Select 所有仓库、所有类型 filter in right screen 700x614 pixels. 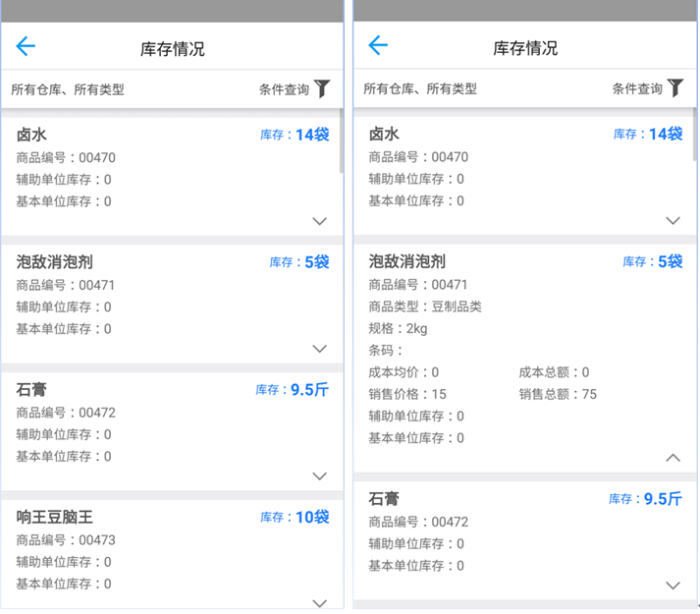[x=420, y=88]
